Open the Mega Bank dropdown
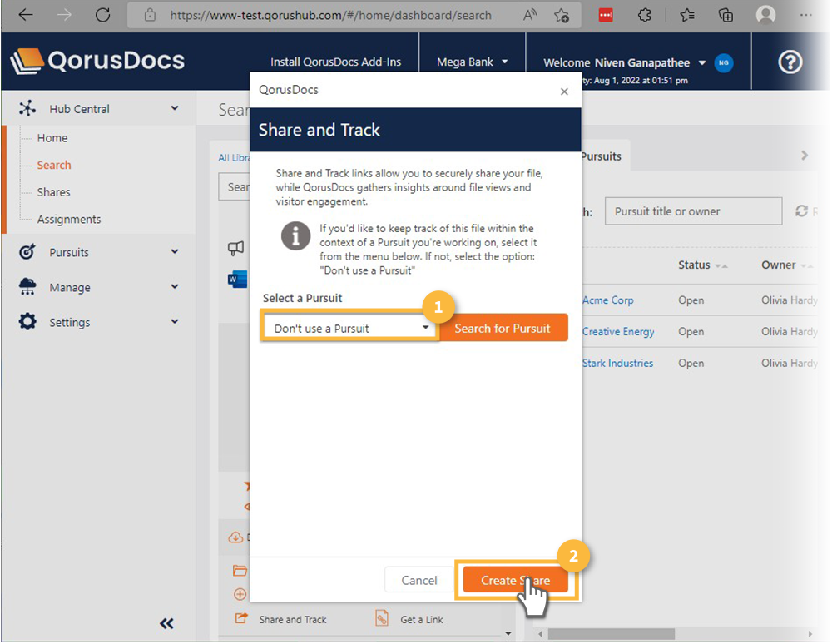 tap(472, 62)
